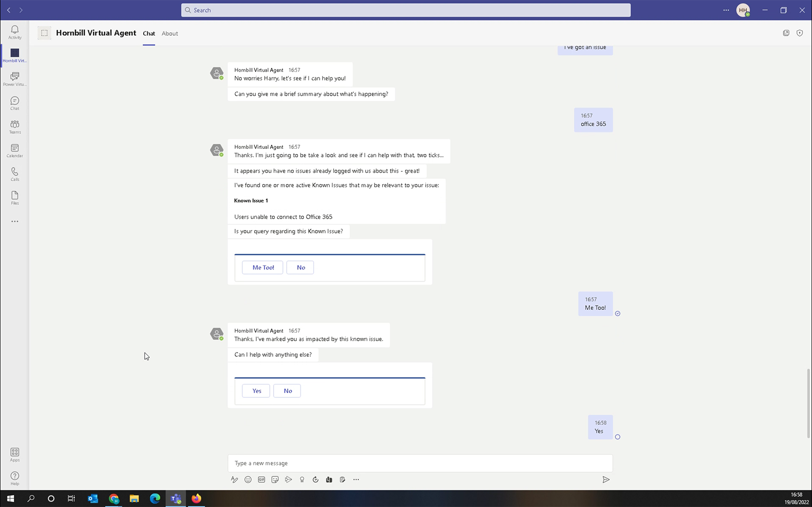Click Yes under 'Can I help with anything else?'
The width and height of the screenshot is (812, 507).
[256, 391]
